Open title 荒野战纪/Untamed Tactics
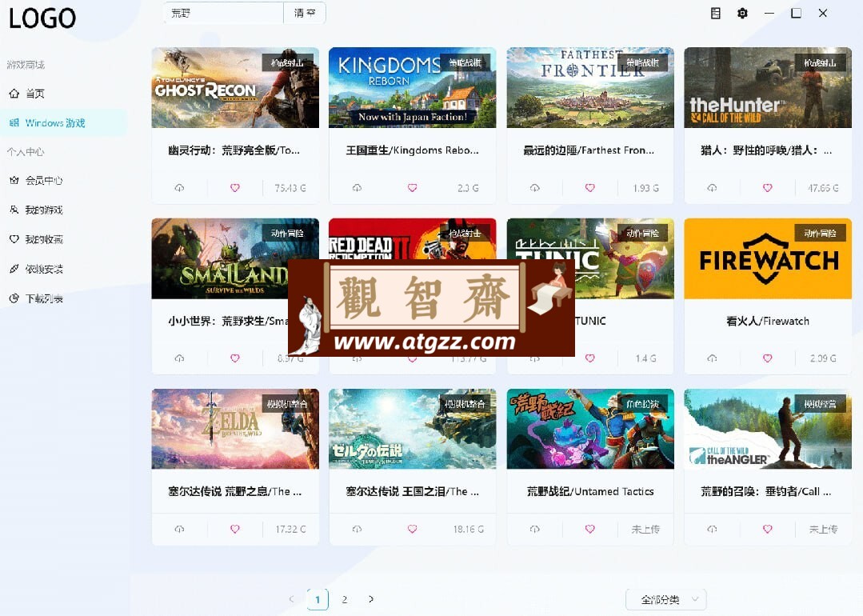863x616 pixels. (x=590, y=491)
